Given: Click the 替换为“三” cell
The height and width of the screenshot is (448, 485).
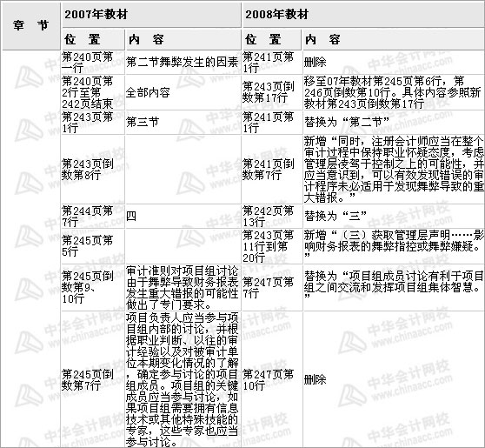Looking at the screenshot, I should (394, 217).
